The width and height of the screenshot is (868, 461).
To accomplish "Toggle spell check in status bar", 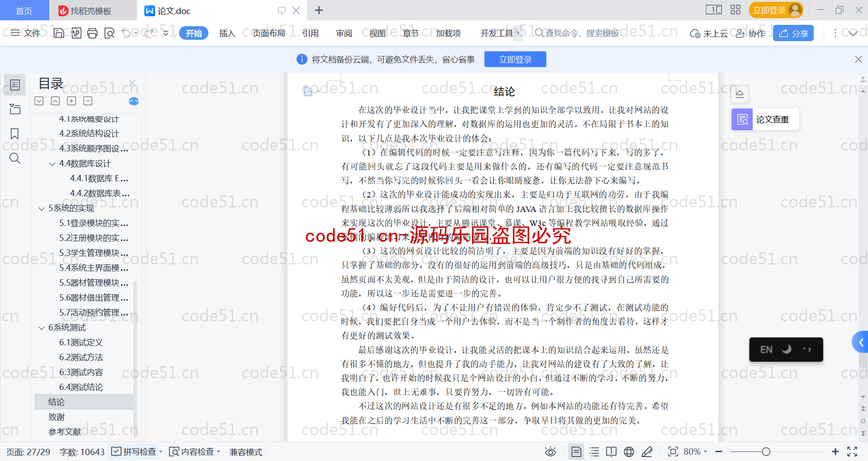I will tap(137, 452).
